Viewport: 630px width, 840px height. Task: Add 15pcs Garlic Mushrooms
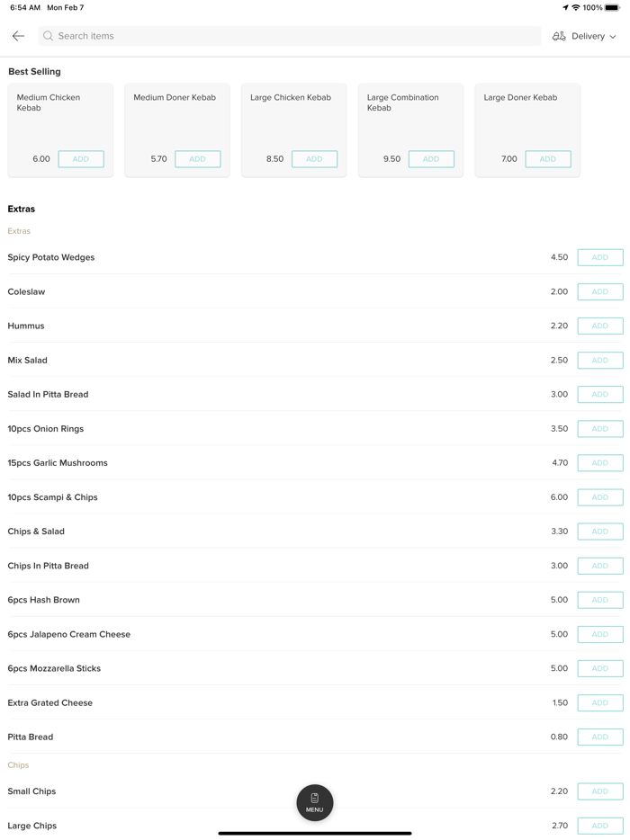(600, 463)
